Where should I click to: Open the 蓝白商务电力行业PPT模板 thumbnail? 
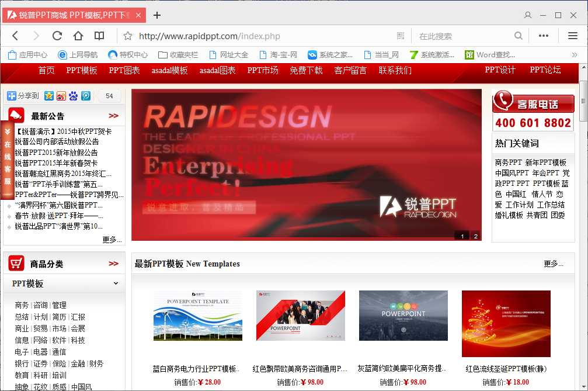coord(198,316)
